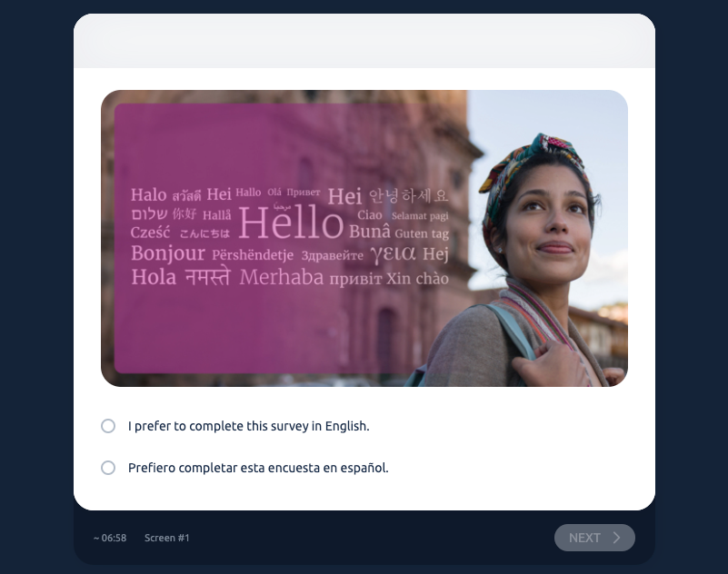Viewport: 728px width, 574px height.
Task: Click the 'Ciao' greeting text
Action: tap(370, 215)
